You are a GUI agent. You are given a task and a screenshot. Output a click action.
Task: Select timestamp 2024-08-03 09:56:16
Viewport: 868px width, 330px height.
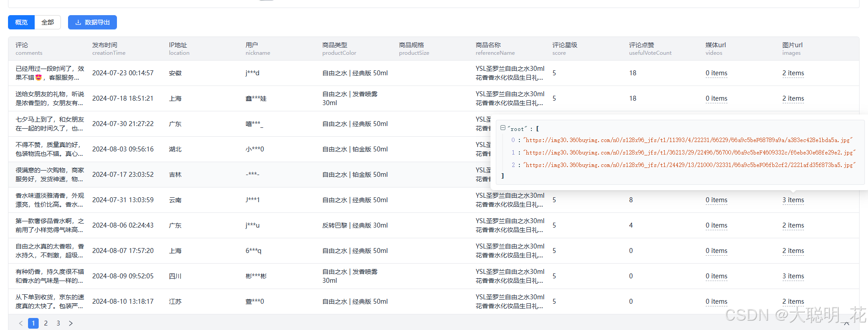[x=123, y=149]
